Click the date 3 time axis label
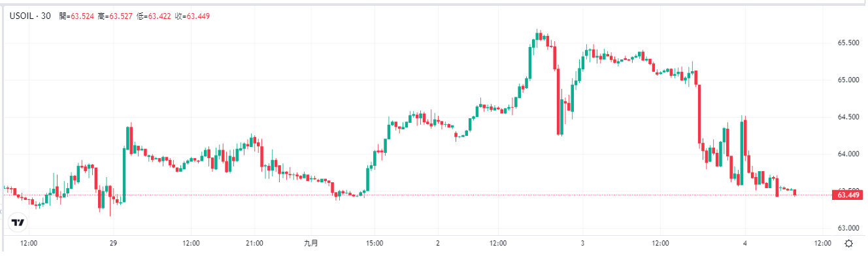Viewport: 868px width, 260px height. tap(582, 244)
